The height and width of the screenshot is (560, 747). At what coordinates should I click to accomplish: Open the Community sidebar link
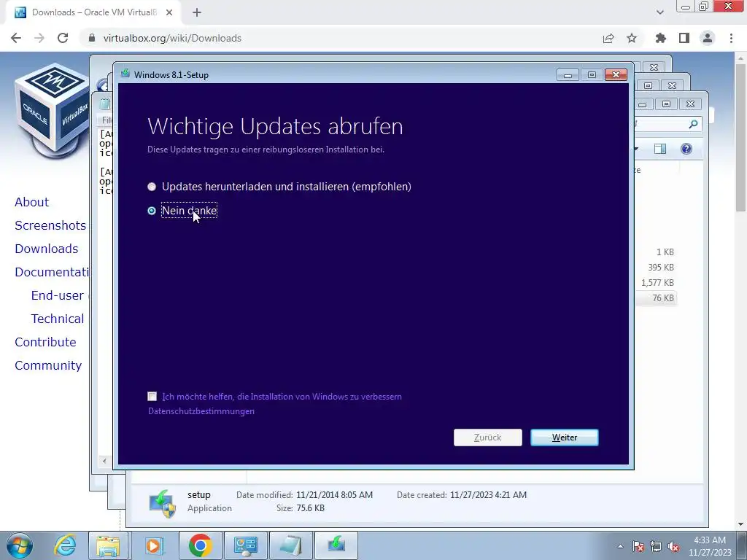click(x=48, y=365)
